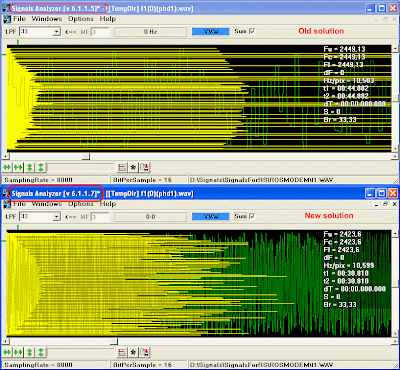Click red-lined table icon in upper window toolbar

122,167
